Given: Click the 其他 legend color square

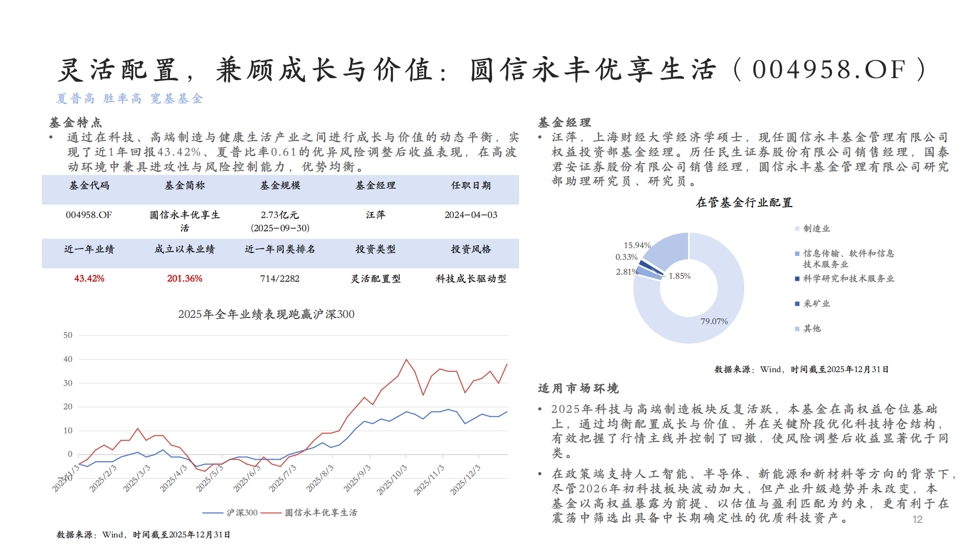Looking at the screenshot, I should (x=797, y=329).
